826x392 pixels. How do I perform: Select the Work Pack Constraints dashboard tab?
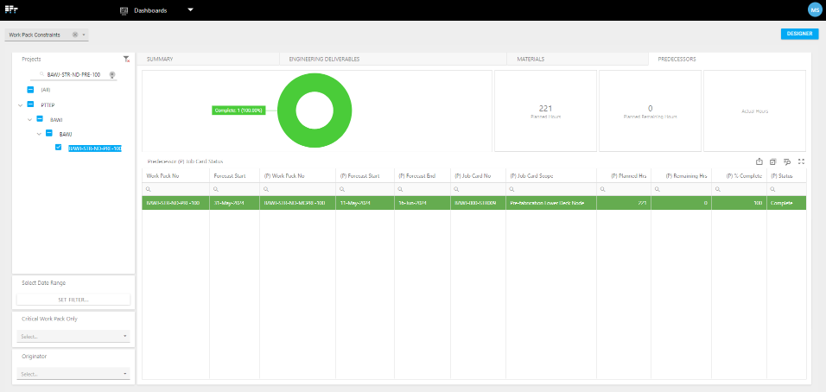[35, 35]
